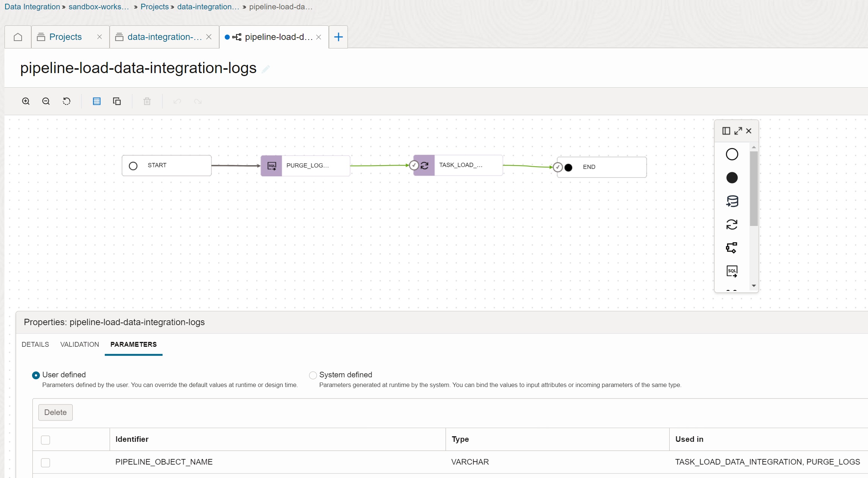Check the PIPELINE_OBJECT_NAME row checkbox
The image size is (868, 478).
45,463
